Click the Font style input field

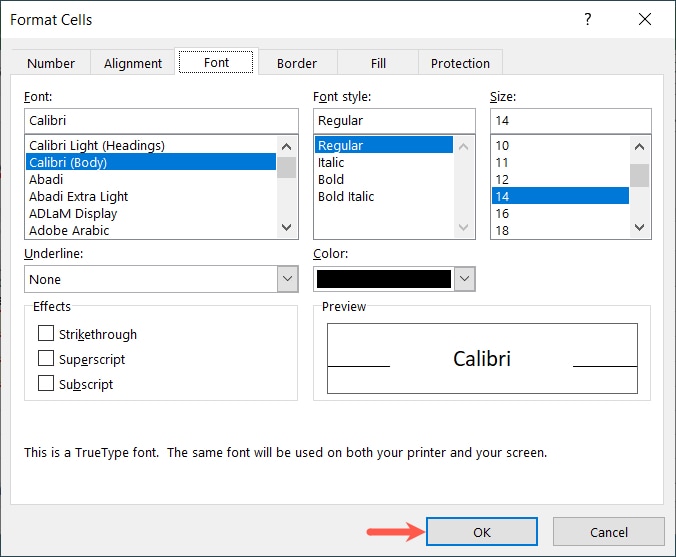click(394, 121)
